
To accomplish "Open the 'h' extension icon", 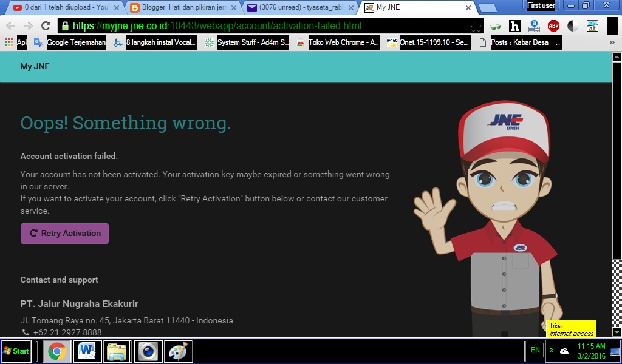I will pyautogui.click(x=514, y=26).
